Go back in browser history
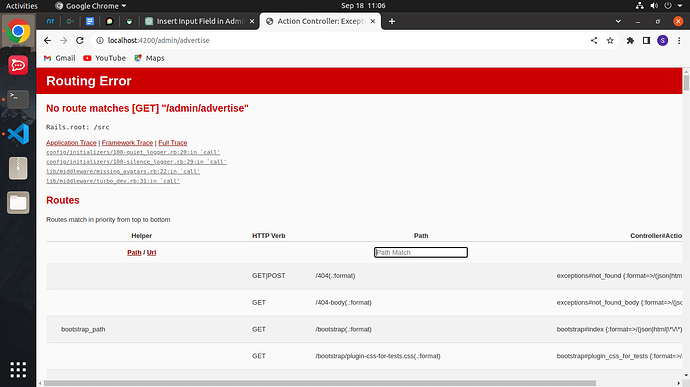This screenshot has height=387, width=690. (x=48, y=41)
